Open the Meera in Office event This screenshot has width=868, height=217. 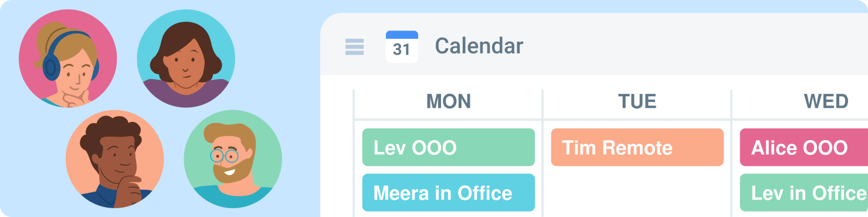(x=449, y=192)
